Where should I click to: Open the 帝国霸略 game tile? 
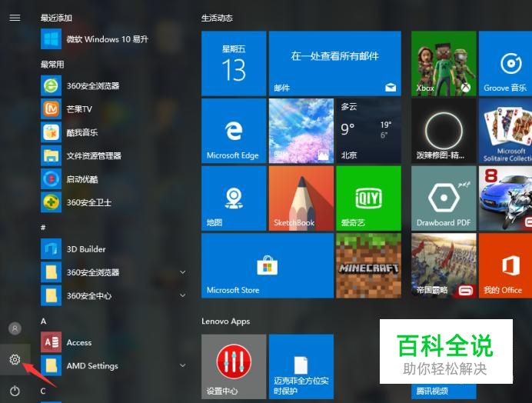click(x=444, y=265)
